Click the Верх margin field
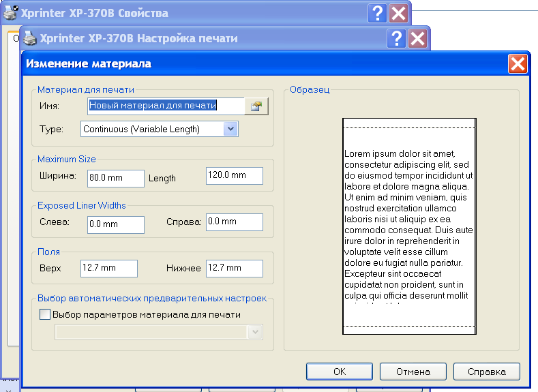The image size is (538, 392). point(108,268)
